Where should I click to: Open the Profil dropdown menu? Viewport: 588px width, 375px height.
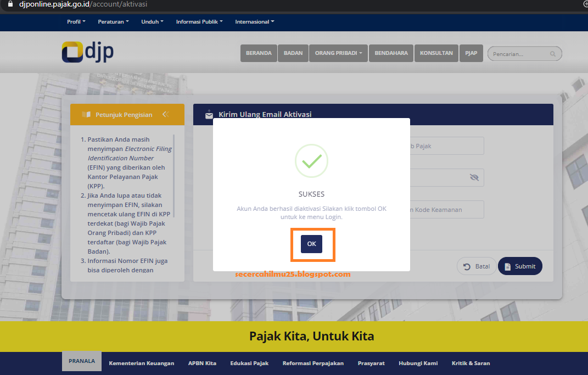(x=76, y=22)
